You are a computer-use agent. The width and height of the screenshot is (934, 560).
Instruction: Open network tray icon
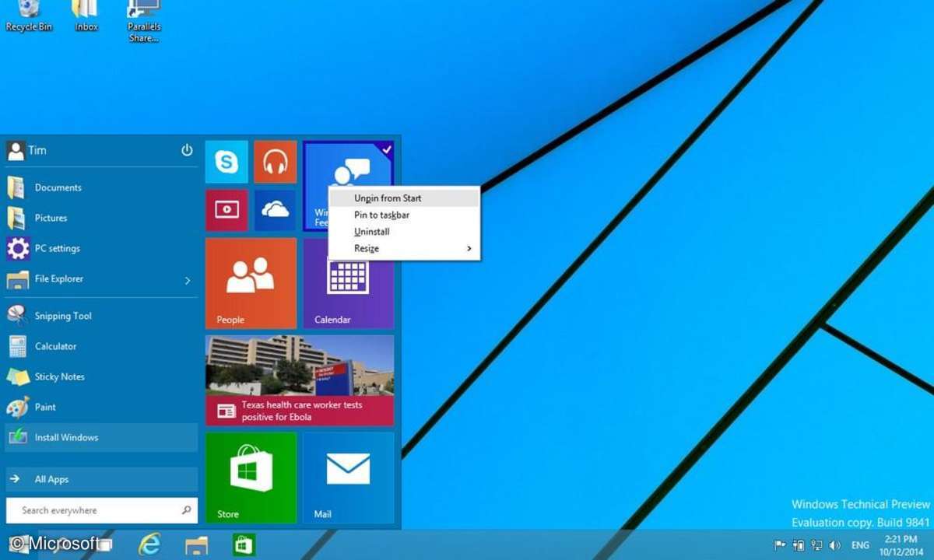click(817, 545)
